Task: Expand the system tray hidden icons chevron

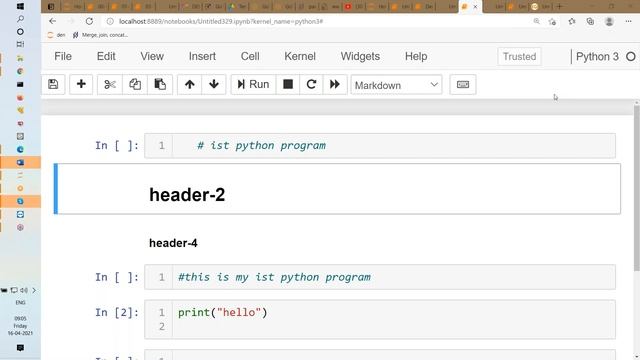Action: coord(34,290)
